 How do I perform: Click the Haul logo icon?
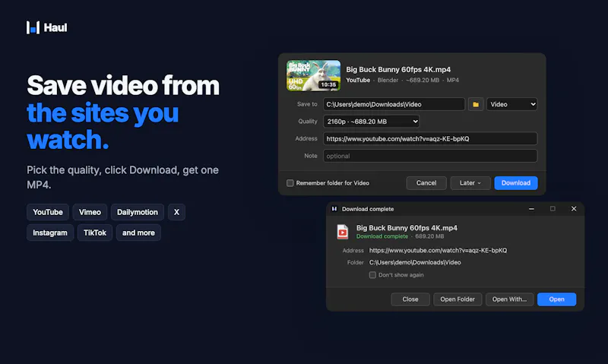click(33, 27)
